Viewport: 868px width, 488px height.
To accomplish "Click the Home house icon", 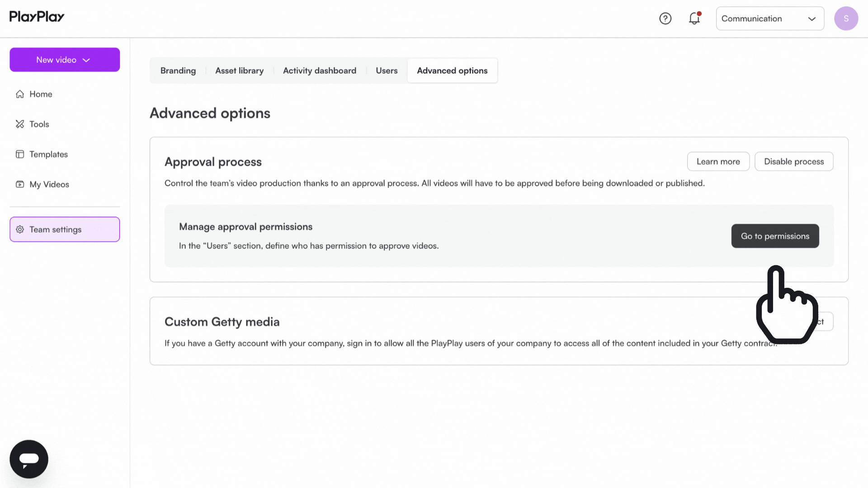I will point(20,94).
